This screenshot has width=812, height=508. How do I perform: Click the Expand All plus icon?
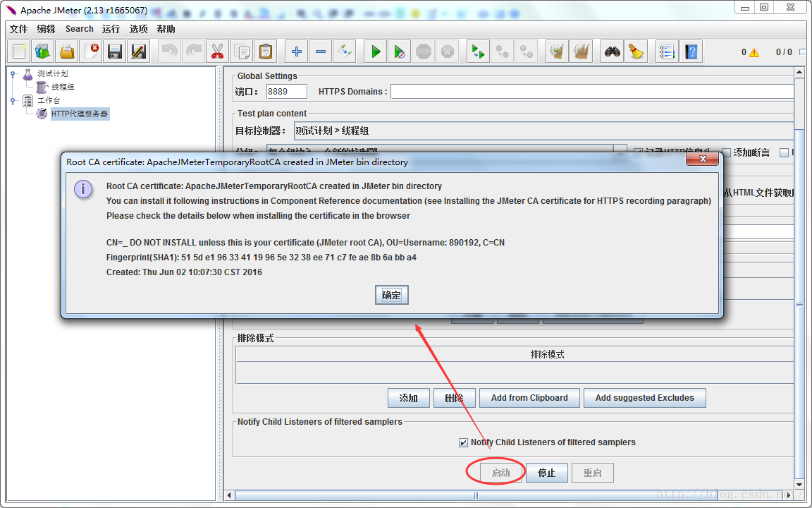[x=296, y=52]
